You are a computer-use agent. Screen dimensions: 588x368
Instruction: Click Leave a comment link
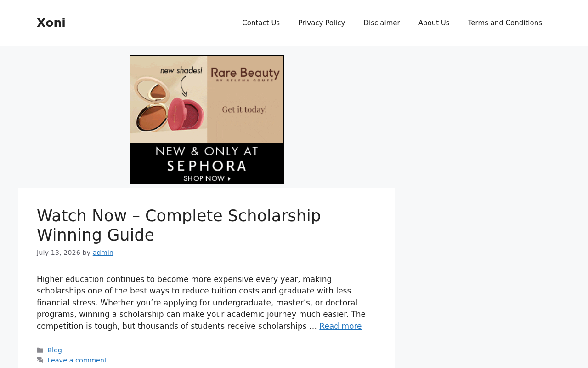pos(77,360)
